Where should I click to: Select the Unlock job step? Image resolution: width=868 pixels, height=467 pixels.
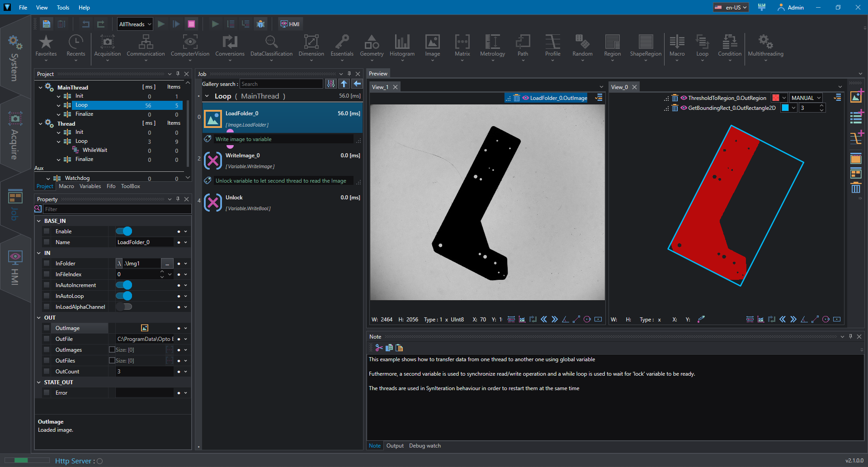(283, 203)
